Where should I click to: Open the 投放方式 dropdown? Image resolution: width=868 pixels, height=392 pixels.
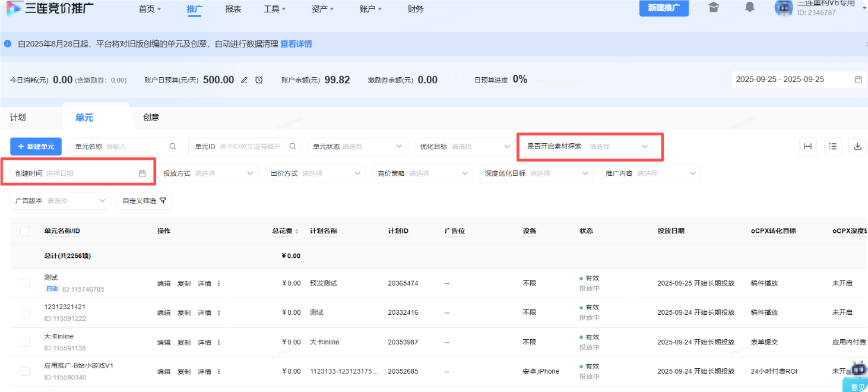[208, 173]
